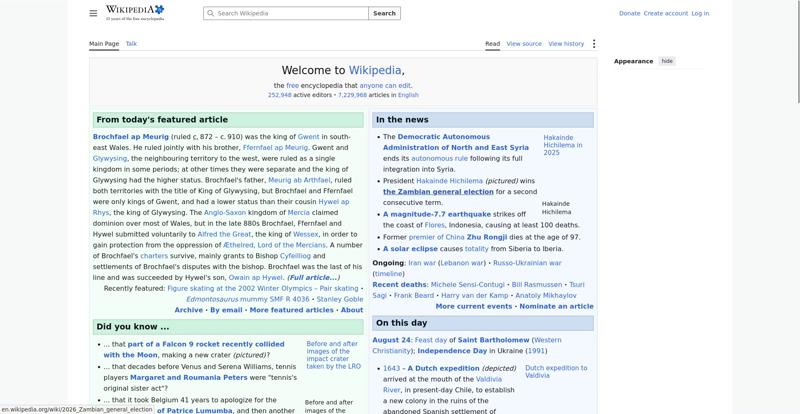Viewport: 800px width, 414px height.
Task: Click the Search button
Action: 384,13
